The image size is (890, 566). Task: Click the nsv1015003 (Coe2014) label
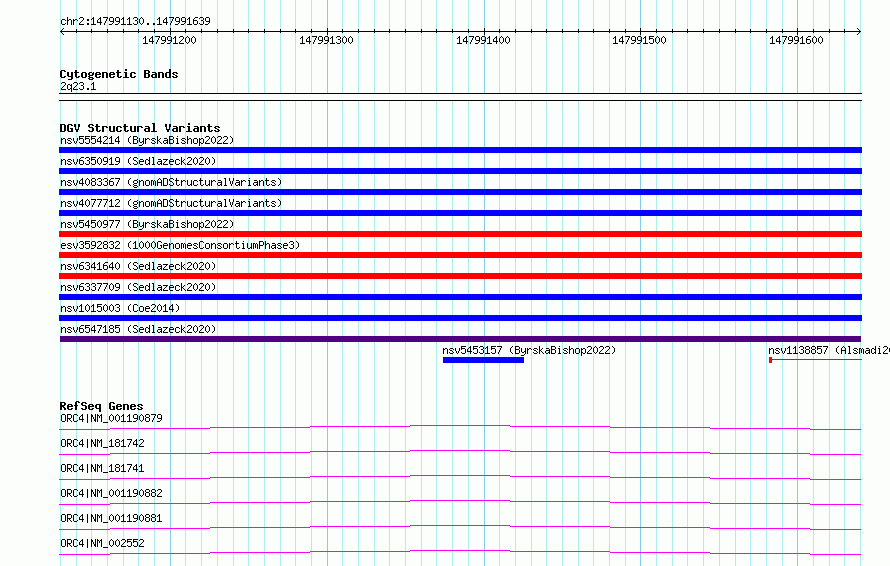point(120,308)
